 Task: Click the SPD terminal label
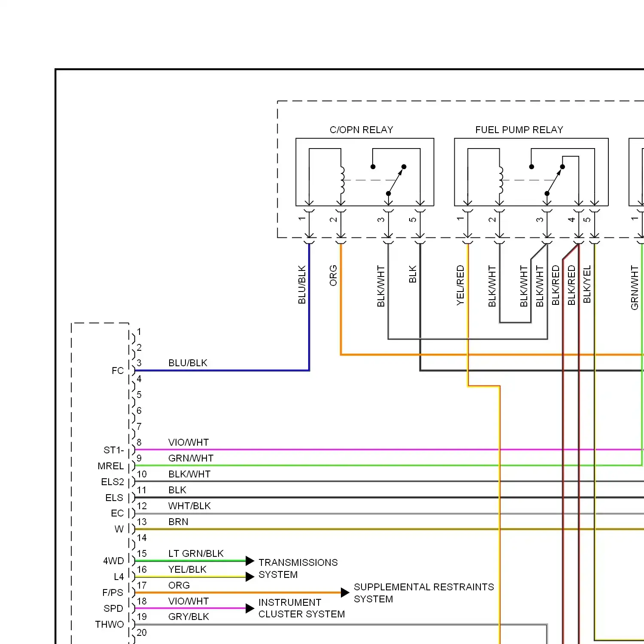pos(113,608)
